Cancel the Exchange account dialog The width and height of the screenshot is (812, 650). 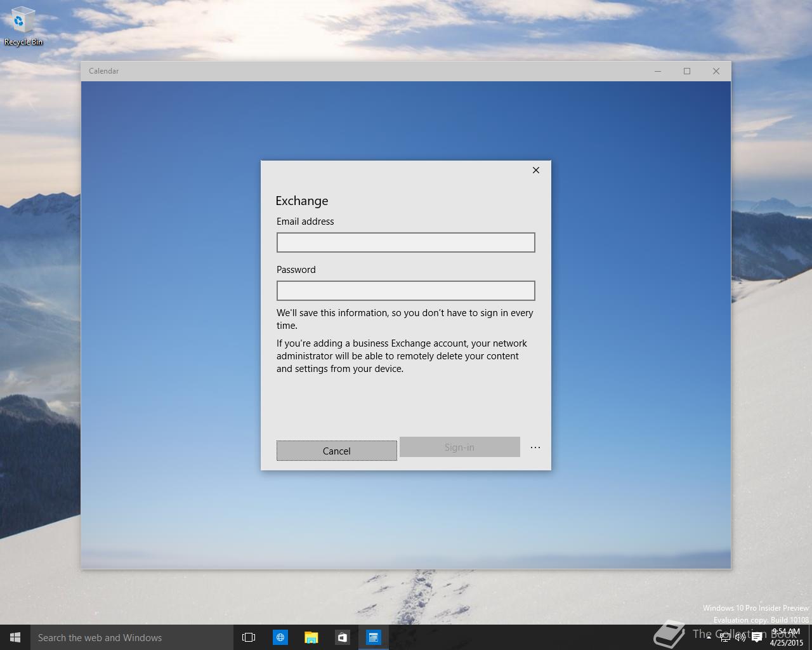[x=337, y=451]
